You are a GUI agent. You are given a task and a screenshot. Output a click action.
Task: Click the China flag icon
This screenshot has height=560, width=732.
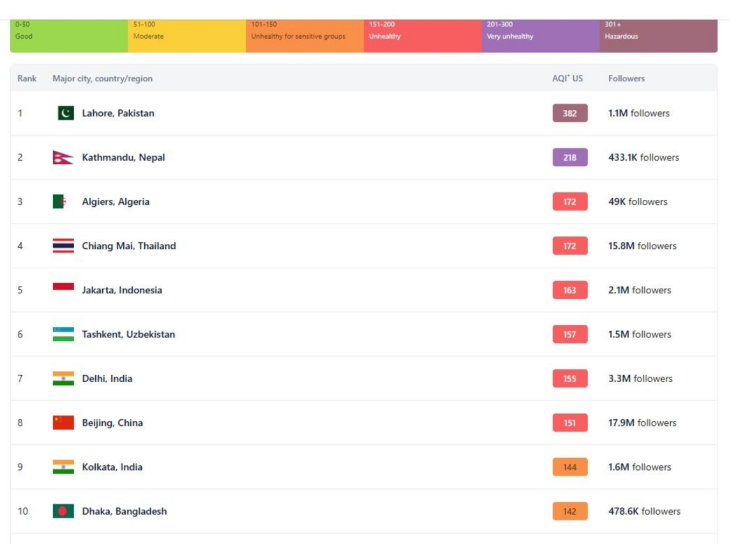coord(63,423)
